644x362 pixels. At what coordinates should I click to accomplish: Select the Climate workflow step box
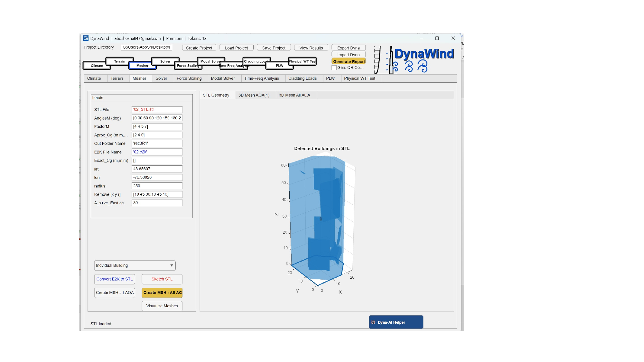pos(97,66)
